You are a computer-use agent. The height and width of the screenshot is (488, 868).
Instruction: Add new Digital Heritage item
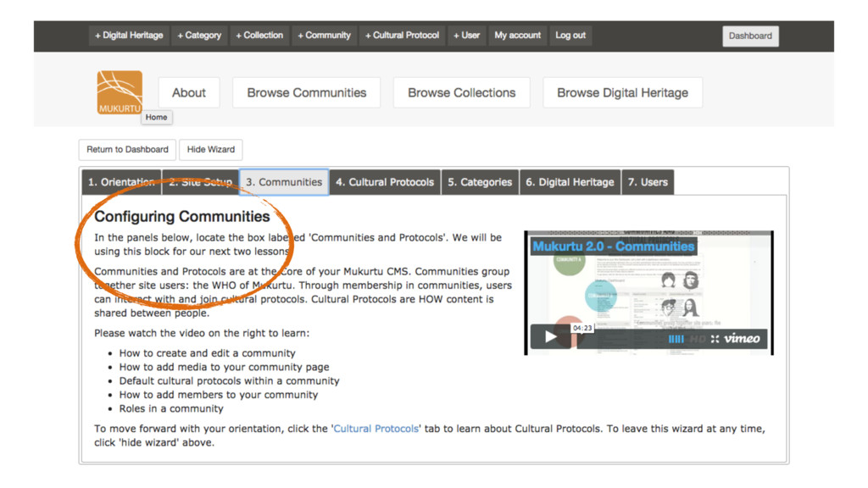click(x=129, y=36)
